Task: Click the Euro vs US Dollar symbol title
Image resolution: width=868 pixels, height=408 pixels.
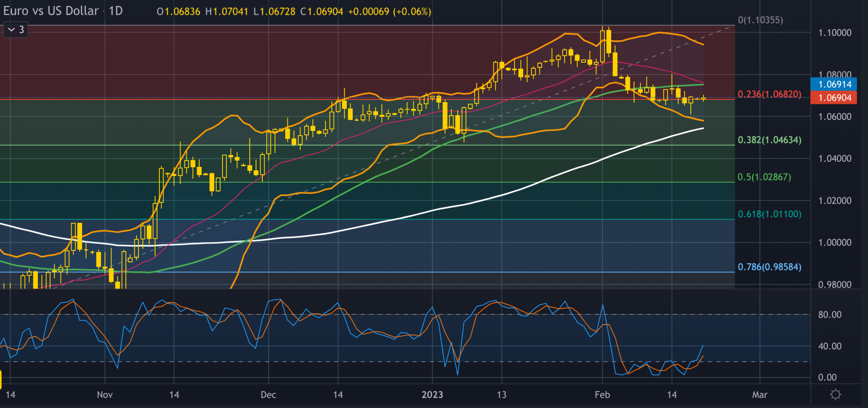Action: (51, 11)
